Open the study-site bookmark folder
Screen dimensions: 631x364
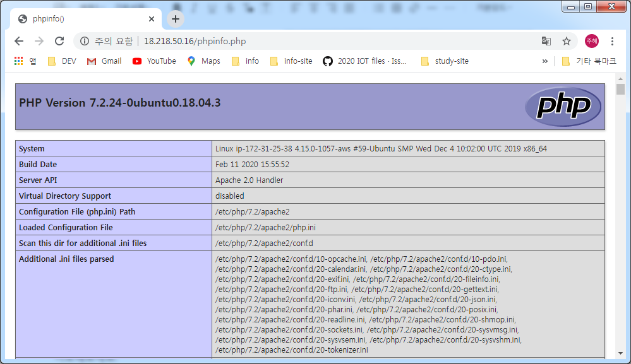(x=445, y=61)
